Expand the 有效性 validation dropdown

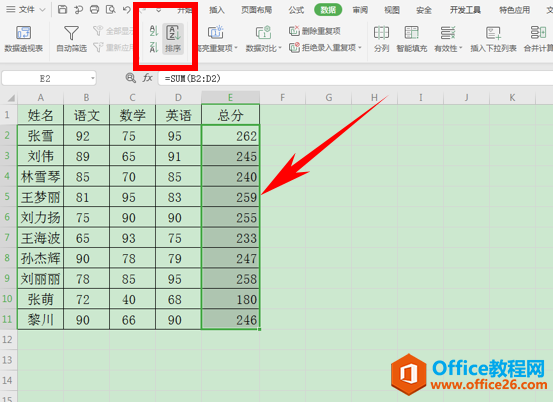coord(461,48)
